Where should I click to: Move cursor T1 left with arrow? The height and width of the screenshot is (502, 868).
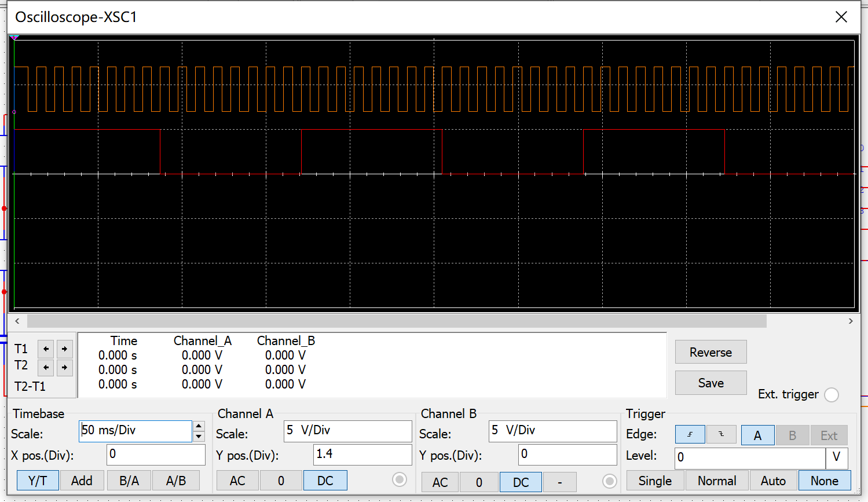tap(46, 349)
